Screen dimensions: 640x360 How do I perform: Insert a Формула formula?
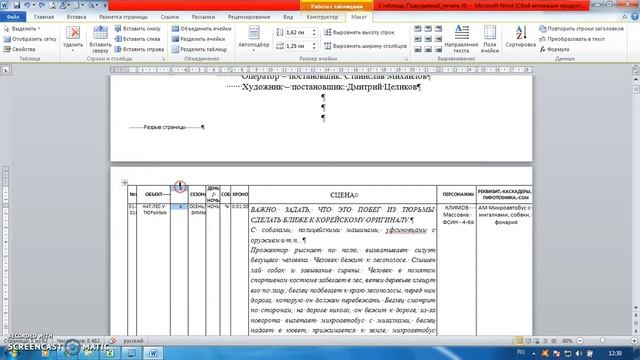click(x=554, y=49)
